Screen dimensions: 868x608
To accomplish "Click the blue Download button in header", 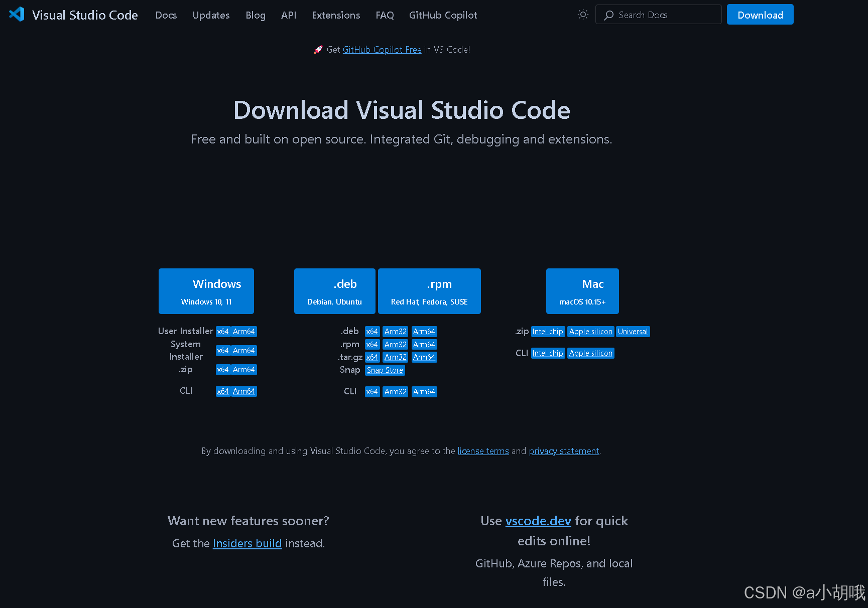I will (760, 15).
